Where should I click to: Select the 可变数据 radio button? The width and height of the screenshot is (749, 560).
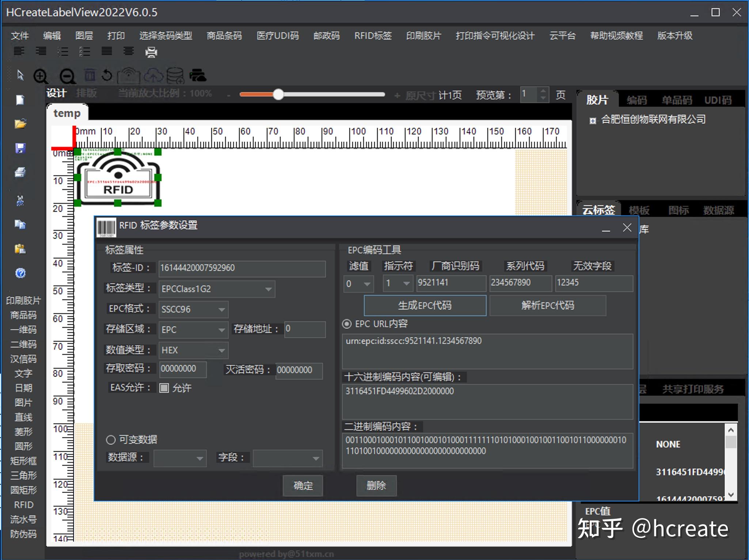(x=111, y=440)
